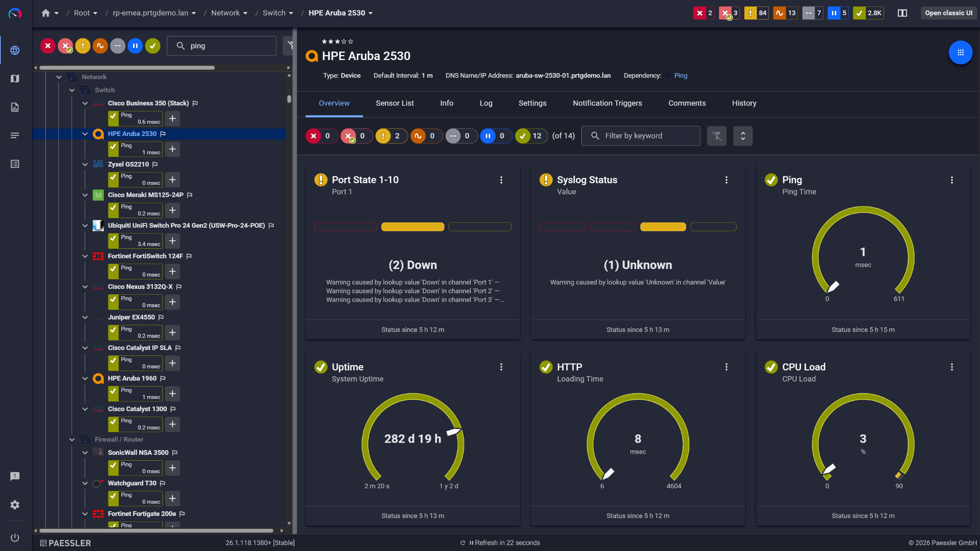
Task: Open the maps icon in sidebar
Action: coord(15,78)
